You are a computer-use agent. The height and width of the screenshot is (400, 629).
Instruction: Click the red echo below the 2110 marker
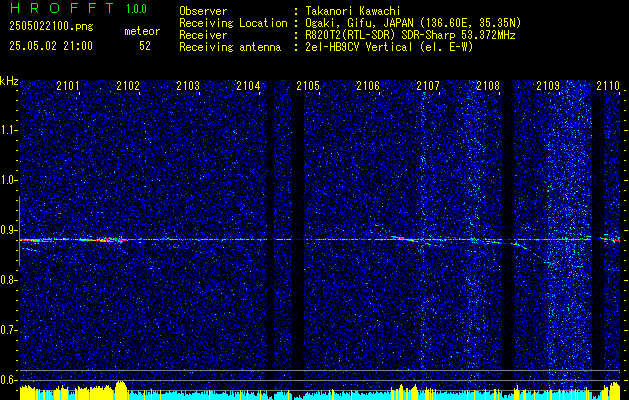coord(611,239)
